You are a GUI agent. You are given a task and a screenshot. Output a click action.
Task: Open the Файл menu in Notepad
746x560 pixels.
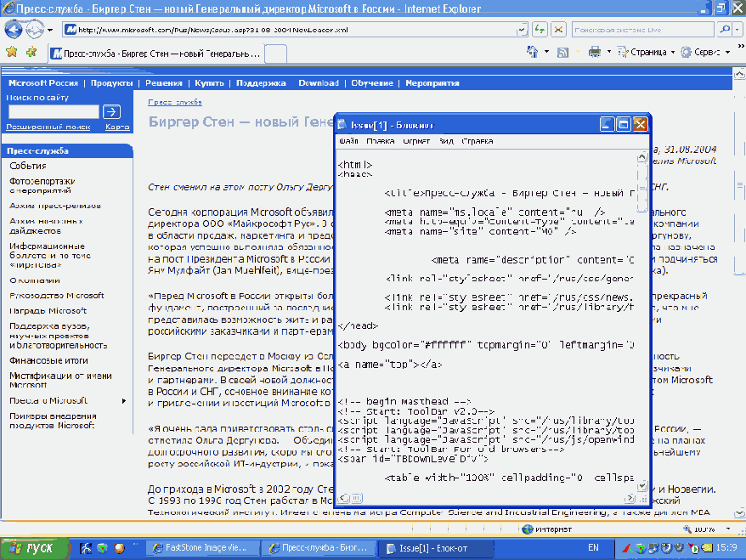348,141
